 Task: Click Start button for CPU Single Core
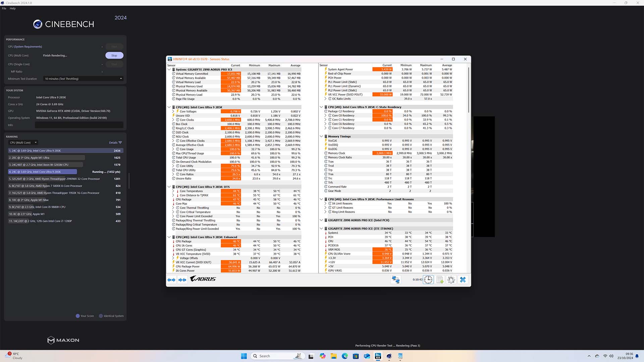coord(114,64)
